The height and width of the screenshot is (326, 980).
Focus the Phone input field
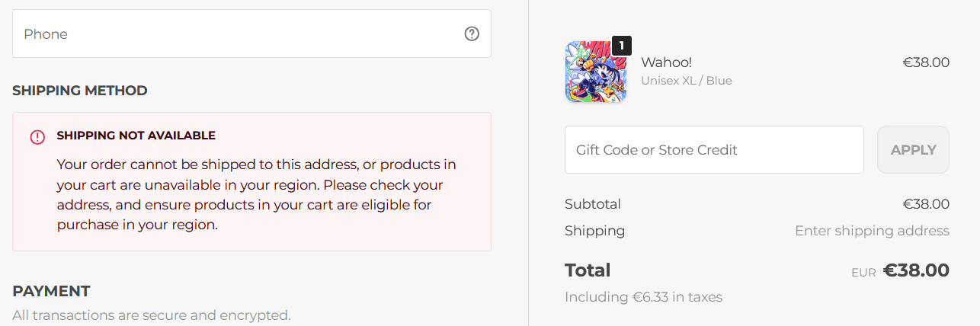(236, 34)
